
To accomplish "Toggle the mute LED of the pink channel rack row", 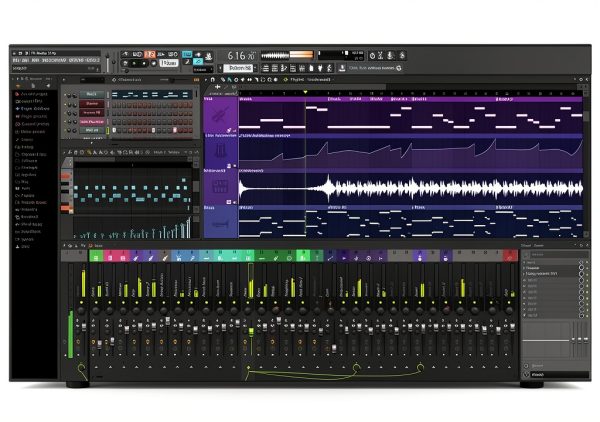I will (65, 122).
